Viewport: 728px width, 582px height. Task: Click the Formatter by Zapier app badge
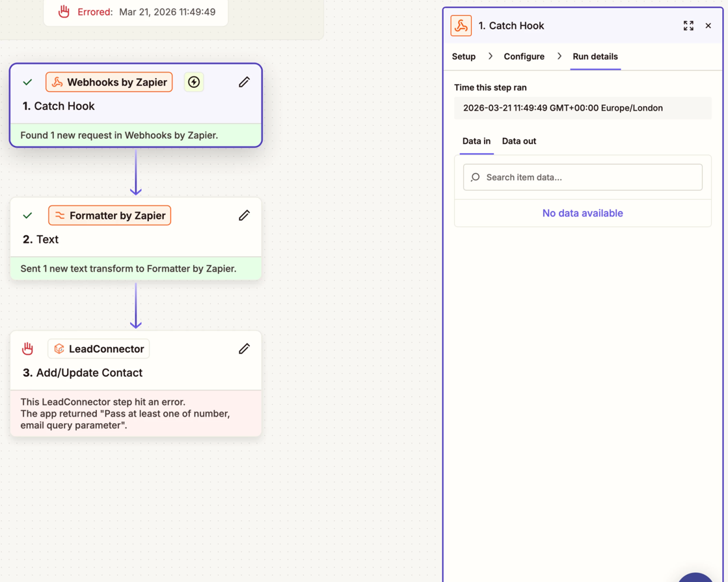(110, 215)
